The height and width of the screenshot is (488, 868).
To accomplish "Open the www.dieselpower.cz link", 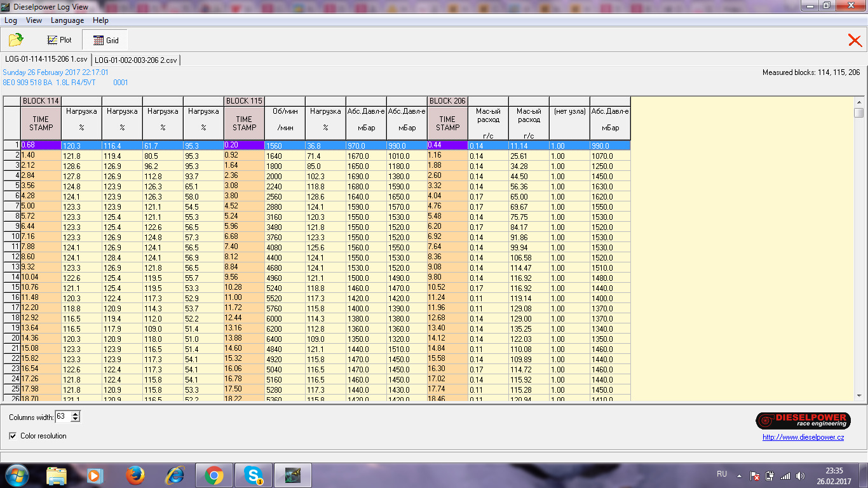I will click(x=803, y=437).
